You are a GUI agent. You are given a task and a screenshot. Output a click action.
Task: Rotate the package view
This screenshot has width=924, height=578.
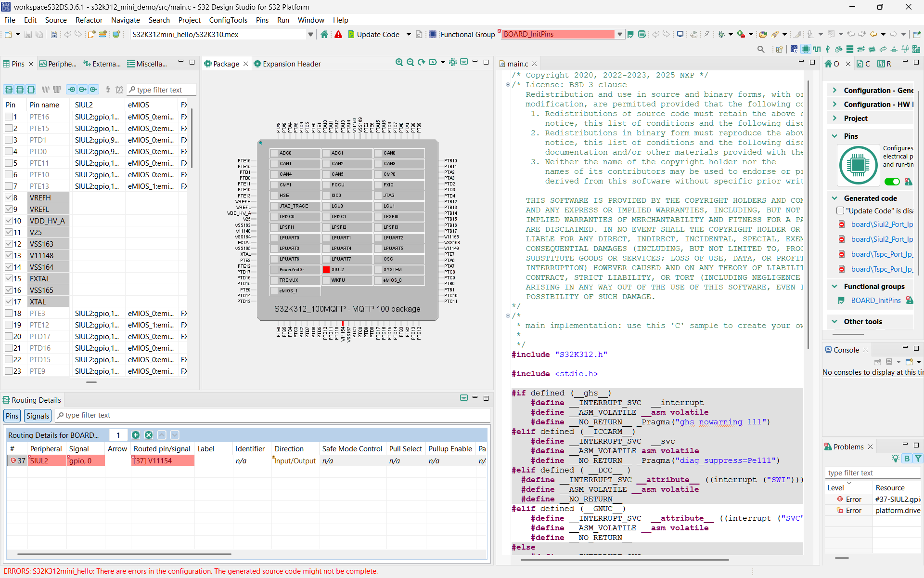[421, 62]
